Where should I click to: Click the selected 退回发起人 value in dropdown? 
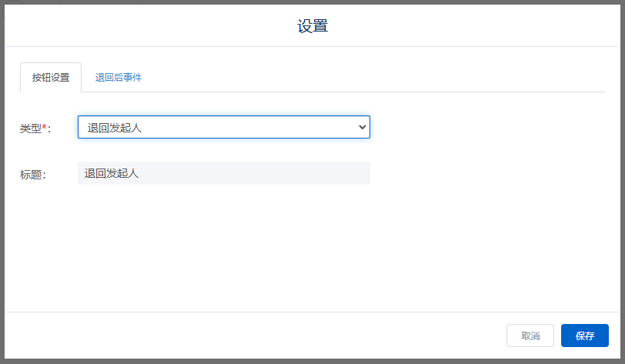[x=115, y=128]
